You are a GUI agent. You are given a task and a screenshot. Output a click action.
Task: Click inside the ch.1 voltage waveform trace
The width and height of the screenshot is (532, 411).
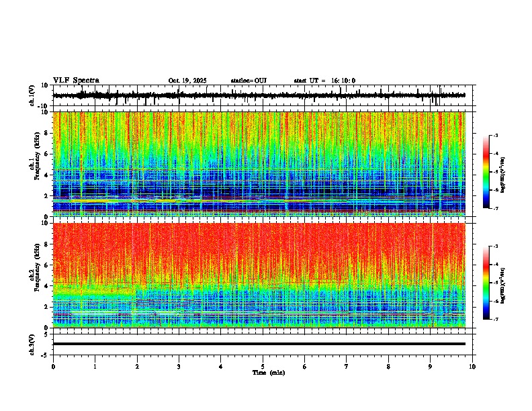tap(259, 95)
